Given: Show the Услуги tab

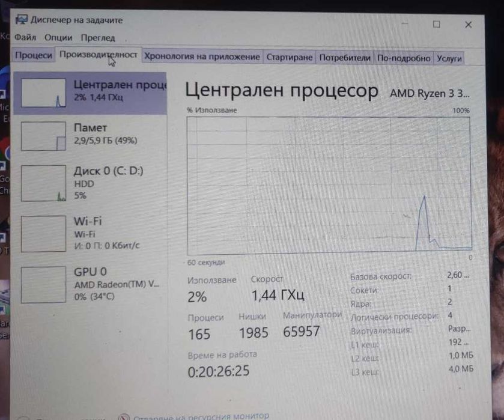Looking at the screenshot, I should point(449,58).
